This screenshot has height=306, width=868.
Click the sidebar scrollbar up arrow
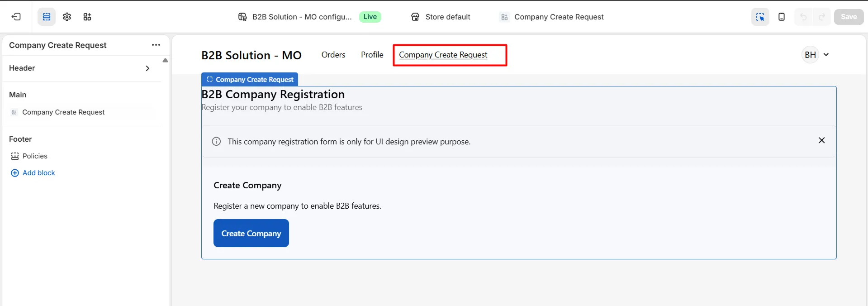pos(165,60)
